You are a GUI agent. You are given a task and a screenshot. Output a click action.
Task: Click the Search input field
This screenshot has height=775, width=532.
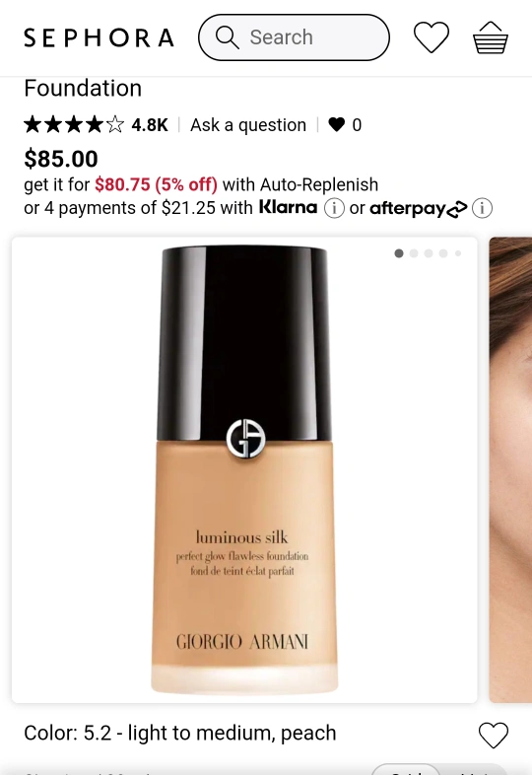[294, 37]
